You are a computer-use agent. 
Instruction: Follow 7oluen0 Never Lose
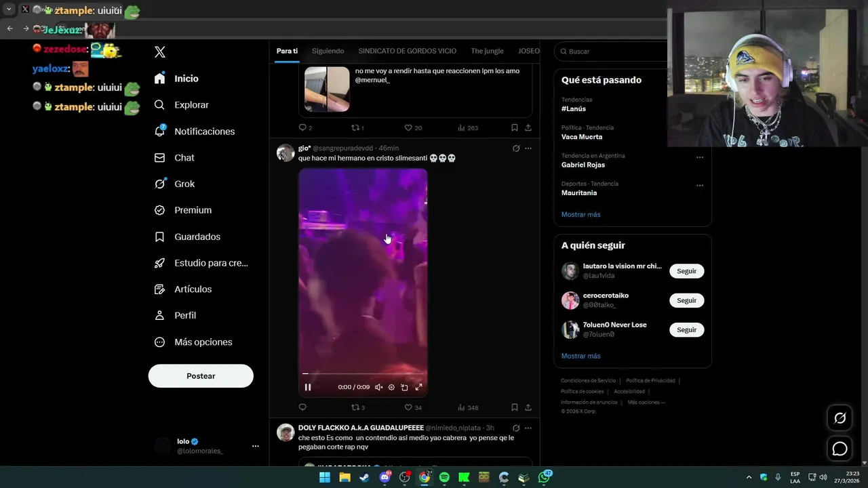686,329
